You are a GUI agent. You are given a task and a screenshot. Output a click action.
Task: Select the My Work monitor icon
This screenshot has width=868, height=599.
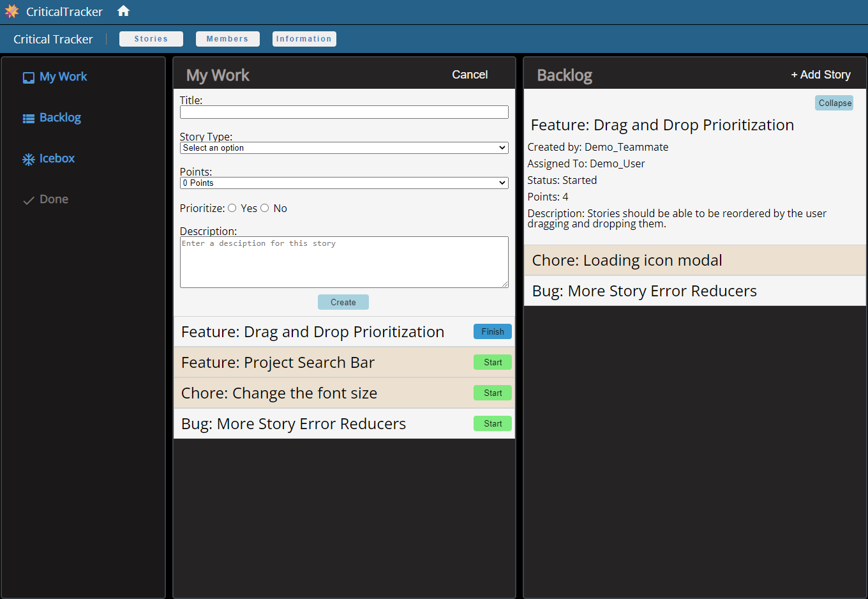coord(28,77)
